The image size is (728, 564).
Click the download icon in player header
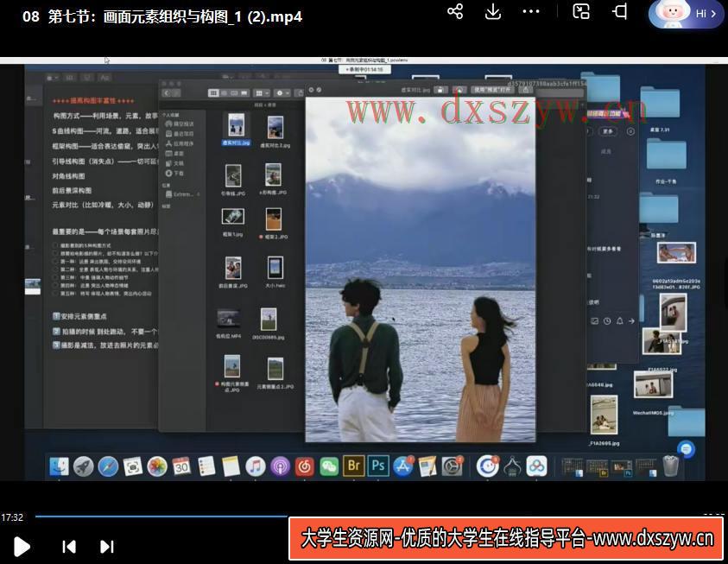click(x=492, y=11)
